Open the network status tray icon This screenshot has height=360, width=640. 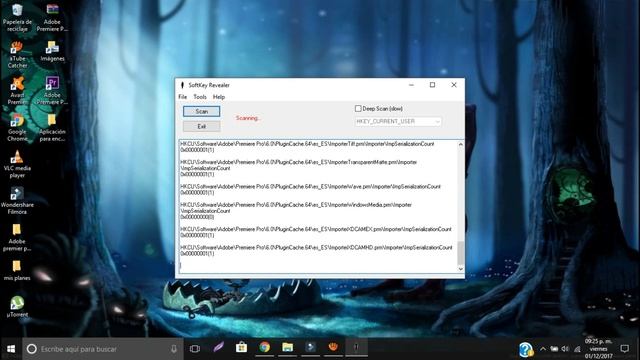coord(577,349)
